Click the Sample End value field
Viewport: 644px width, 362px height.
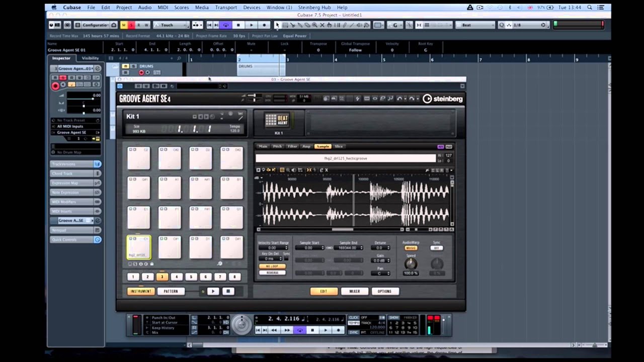click(x=349, y=248)
